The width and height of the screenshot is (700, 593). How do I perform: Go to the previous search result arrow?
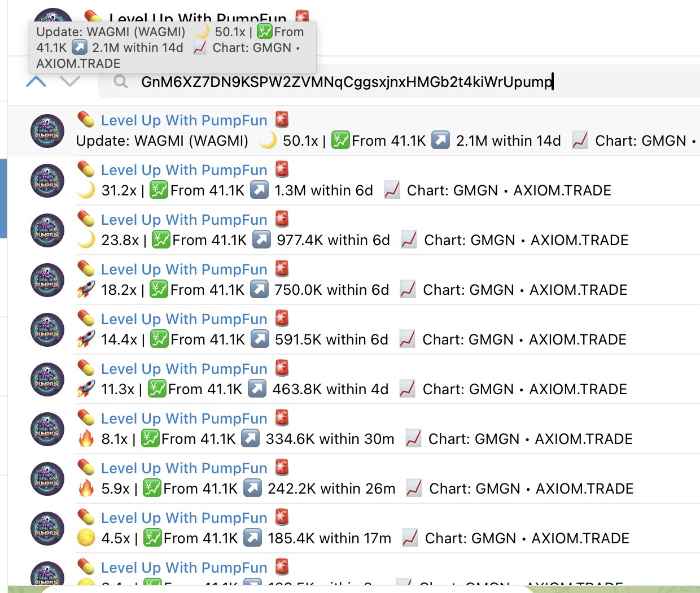click(36, 82)
